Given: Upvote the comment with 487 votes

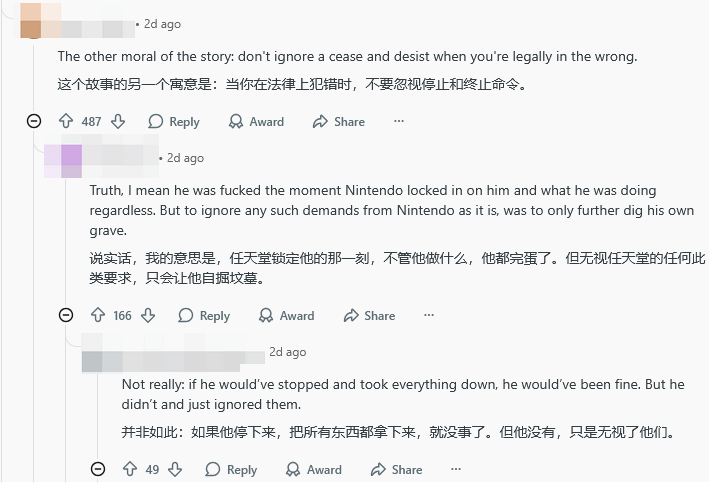Looking at the screenshot, I should pos(66,121).
